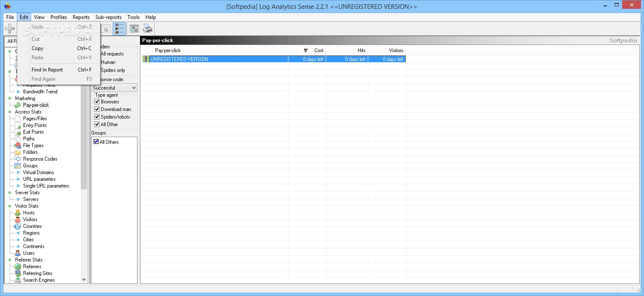Click the Cost column sort arrow

(x=306, y=50)
